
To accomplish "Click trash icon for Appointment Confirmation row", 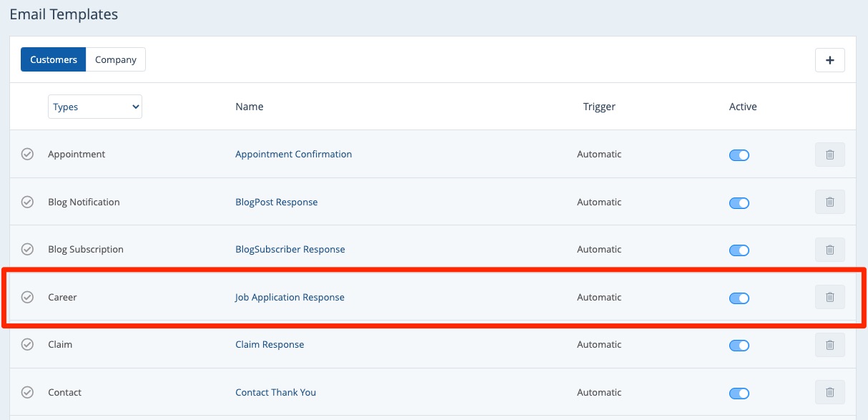I will tap(829, 155).
